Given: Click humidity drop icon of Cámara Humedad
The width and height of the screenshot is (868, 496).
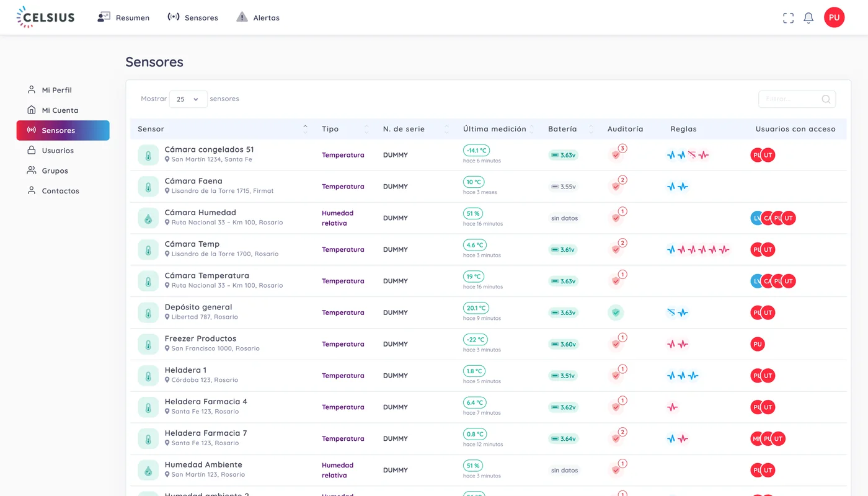Looking at the screenshot, I should tap(148, 218).
